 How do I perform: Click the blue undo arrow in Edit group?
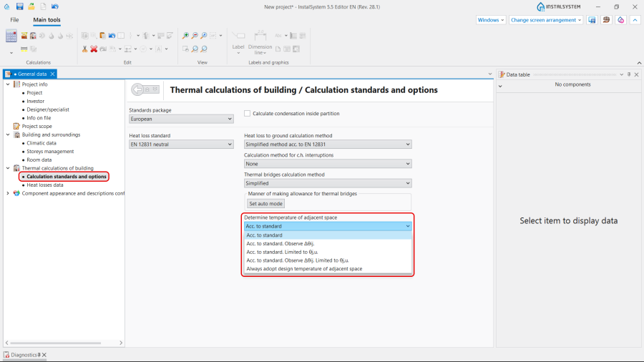point(112,36)
